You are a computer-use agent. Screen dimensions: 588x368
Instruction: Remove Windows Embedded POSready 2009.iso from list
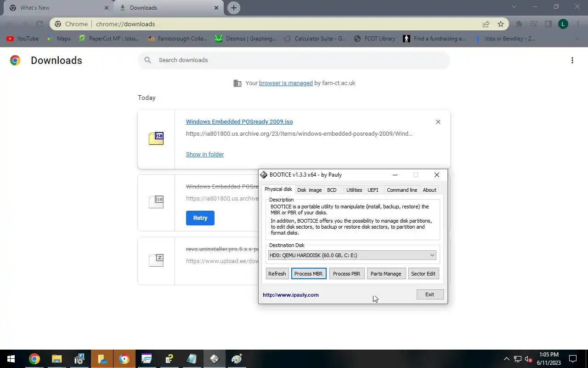(x=438, y=122)
